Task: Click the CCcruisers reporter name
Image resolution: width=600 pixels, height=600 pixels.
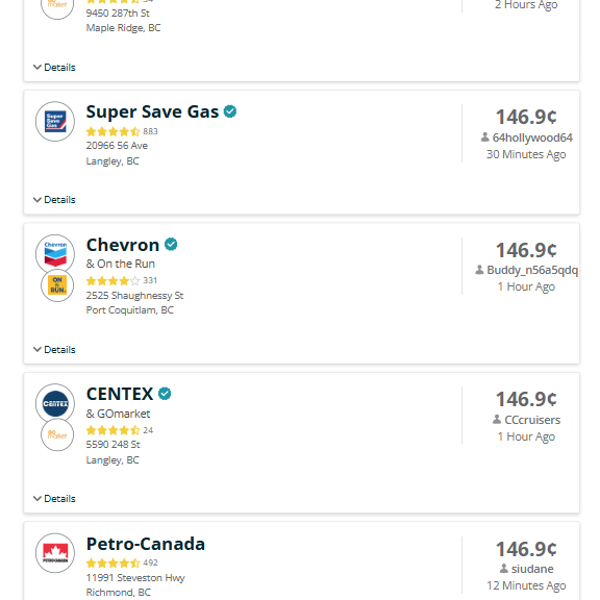Action: pyautogui.click(x=531, y=420)
